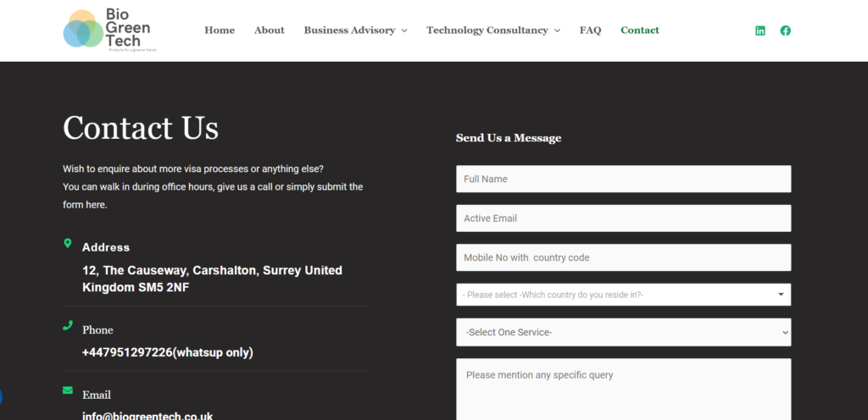Click the info@biogreentech.co.uk email address
This screenshot has height=420, width=868.
(x=147, y=416)
